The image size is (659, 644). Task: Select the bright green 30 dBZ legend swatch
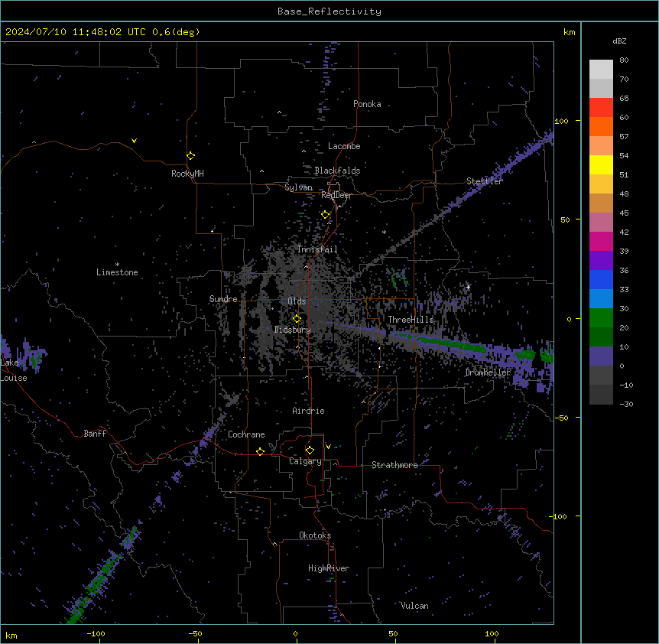point(601,318)
